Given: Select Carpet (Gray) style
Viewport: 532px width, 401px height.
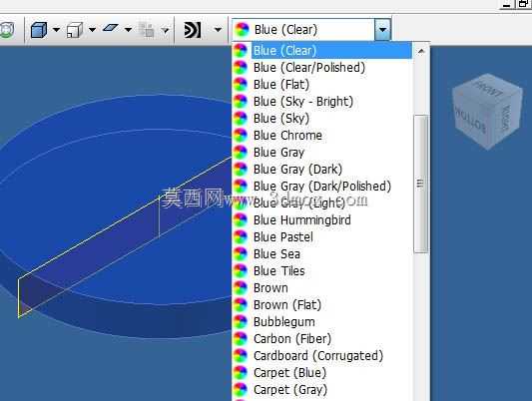Looking at the screenshot, I should (322, 389).
